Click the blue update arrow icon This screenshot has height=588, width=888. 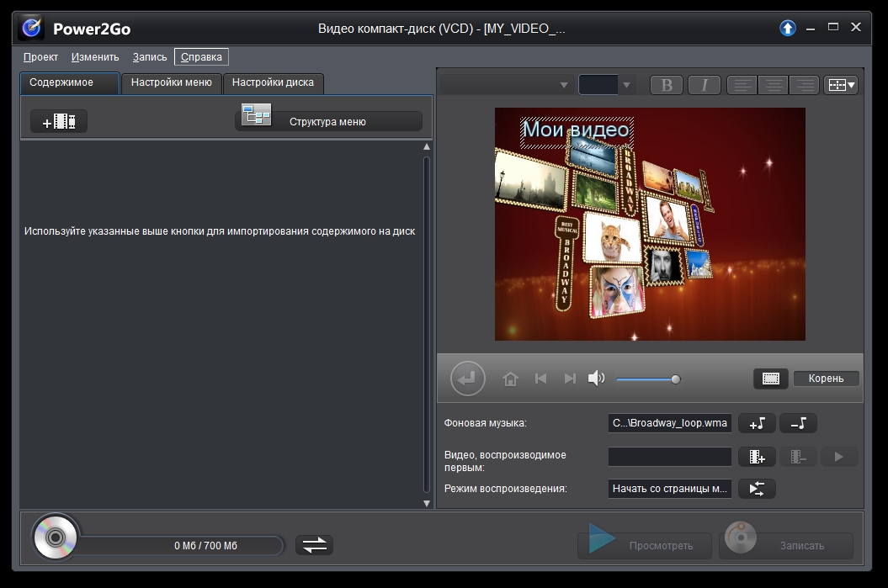[788, 28]
